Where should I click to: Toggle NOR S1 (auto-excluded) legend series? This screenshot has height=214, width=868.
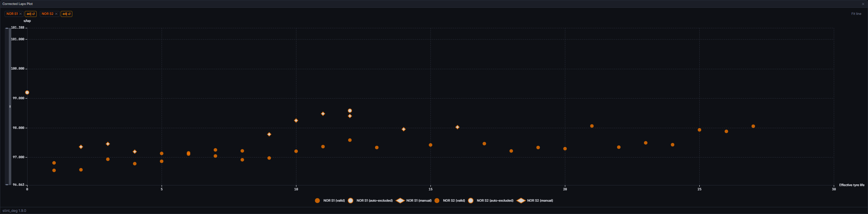click(370, 201)
